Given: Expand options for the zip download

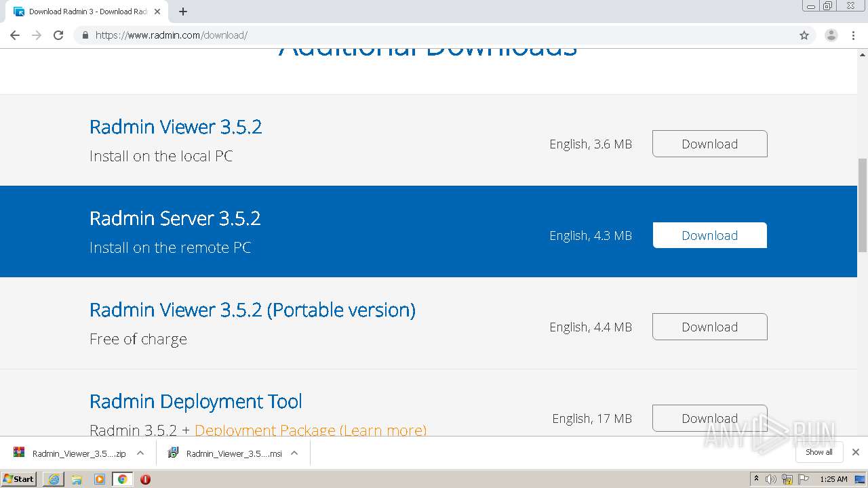Looking at the screenshot, I should [140, 453].
